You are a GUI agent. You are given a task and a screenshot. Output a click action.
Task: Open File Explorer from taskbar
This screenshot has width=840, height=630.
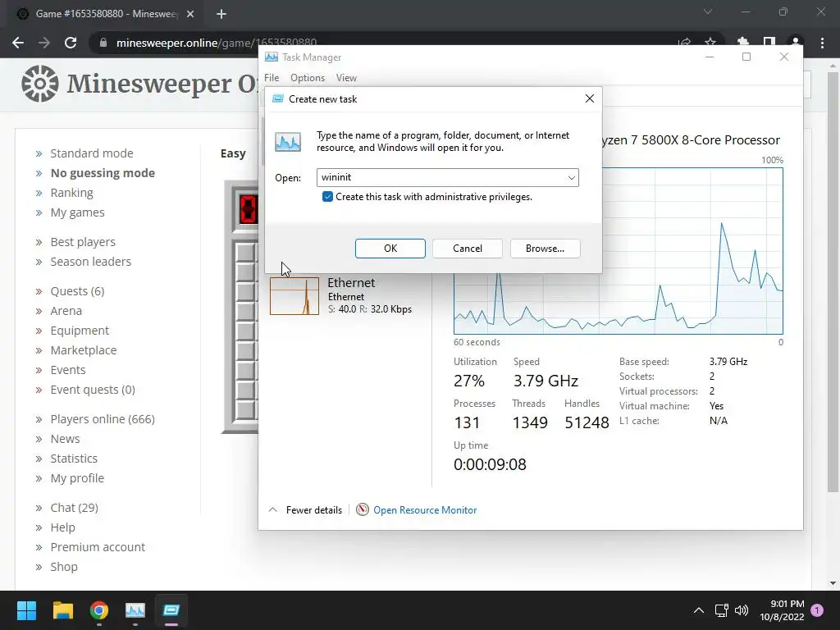(62, 610)
